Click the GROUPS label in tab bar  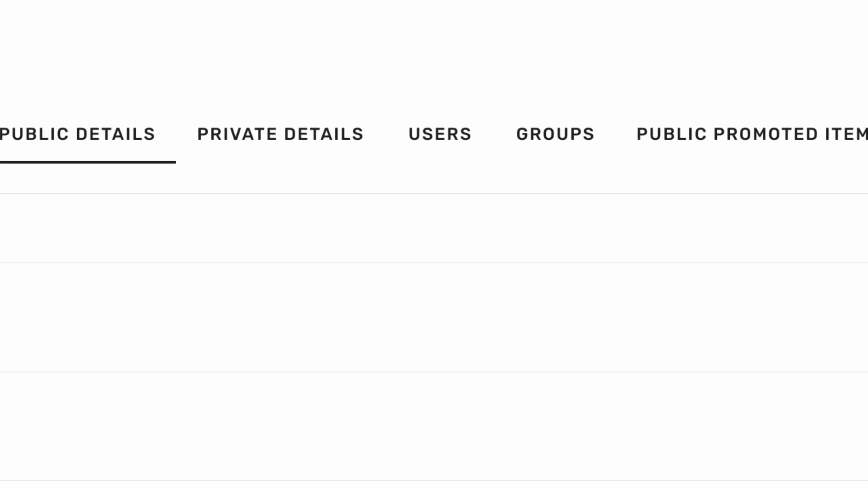555,134
